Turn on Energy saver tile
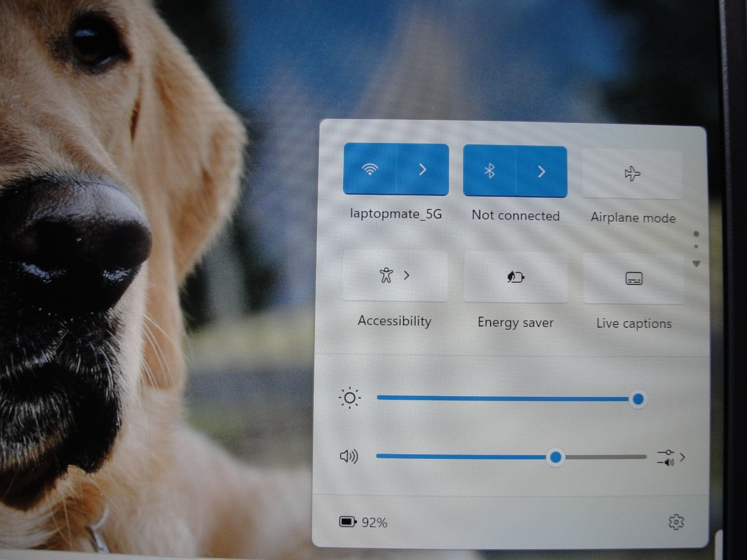 (516, 277)
